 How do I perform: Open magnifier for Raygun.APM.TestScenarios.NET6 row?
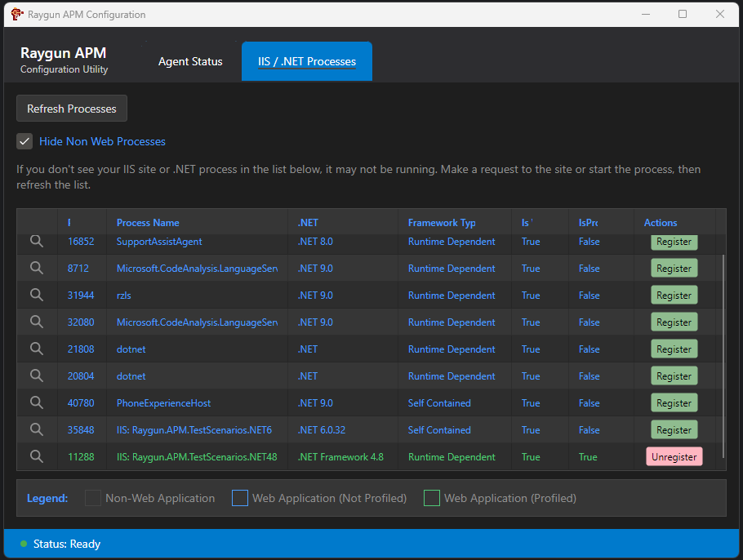(x=37, y=430)
